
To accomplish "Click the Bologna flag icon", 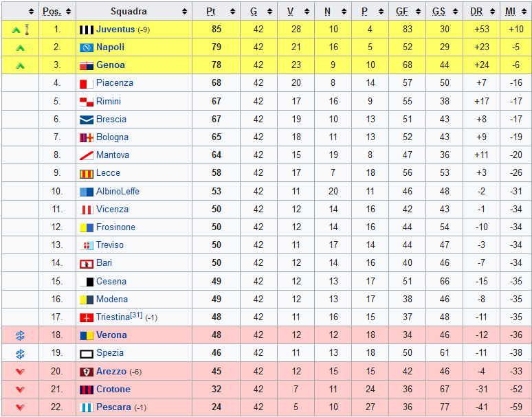I will pos(87,137).
